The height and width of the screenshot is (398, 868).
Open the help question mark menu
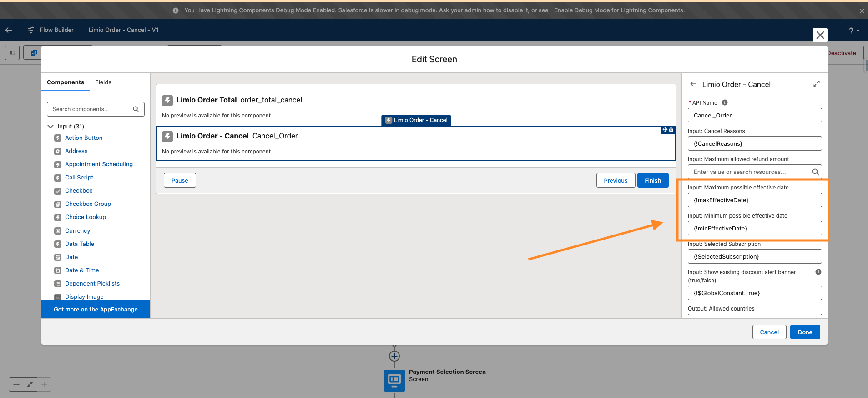tap(853, 31)
